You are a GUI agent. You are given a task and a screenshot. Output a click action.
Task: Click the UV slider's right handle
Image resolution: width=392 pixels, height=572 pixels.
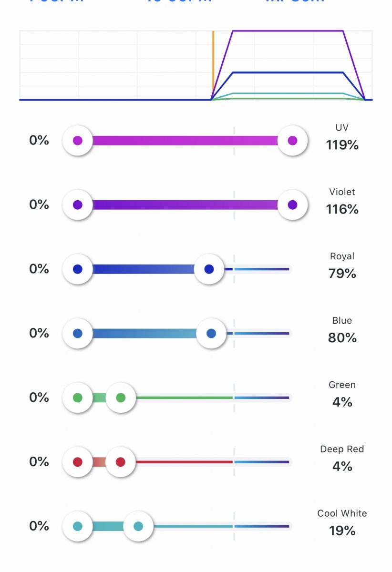click(x=292, y=141)
